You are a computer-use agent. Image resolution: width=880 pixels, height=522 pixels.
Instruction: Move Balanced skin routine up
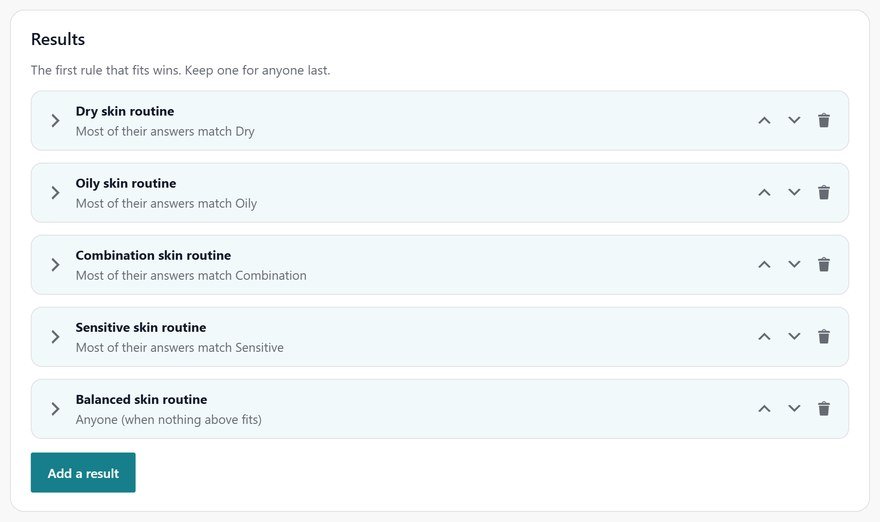tap(764, 409)
